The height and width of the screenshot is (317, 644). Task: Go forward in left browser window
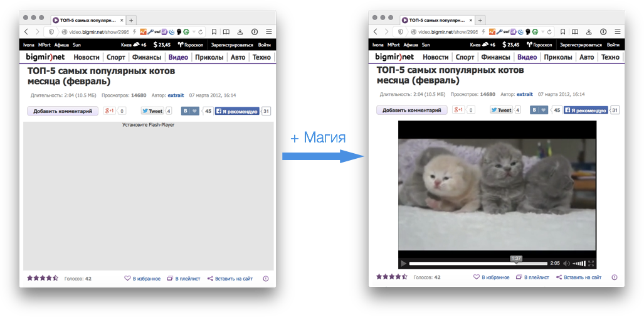pyautogui.click(x=37, y=31)
